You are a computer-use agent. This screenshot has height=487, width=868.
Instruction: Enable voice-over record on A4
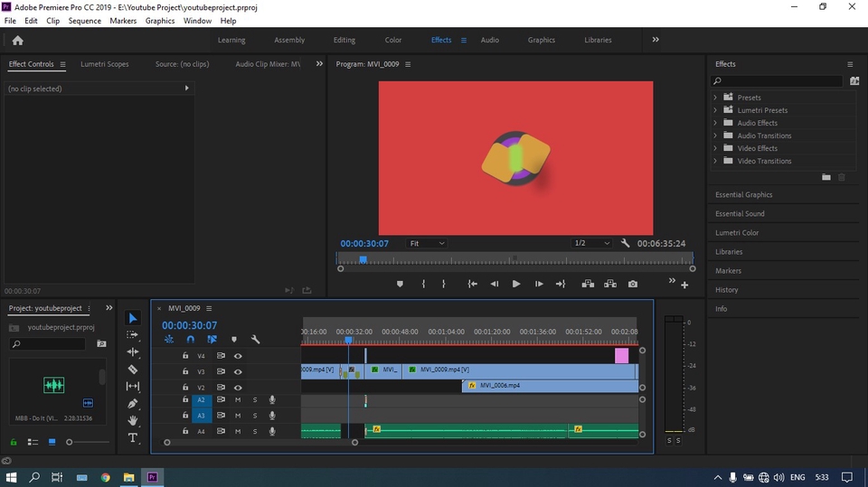[272, 431]
